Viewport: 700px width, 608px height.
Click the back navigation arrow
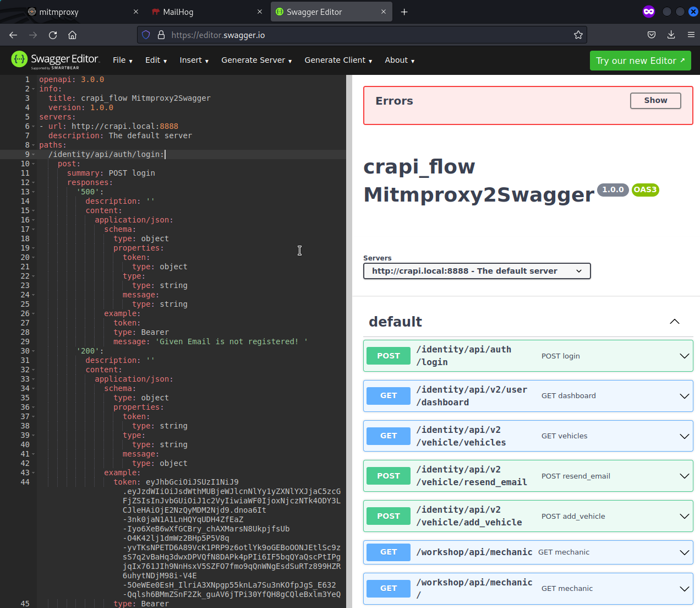pyautogui.click(x=13, y=35)
